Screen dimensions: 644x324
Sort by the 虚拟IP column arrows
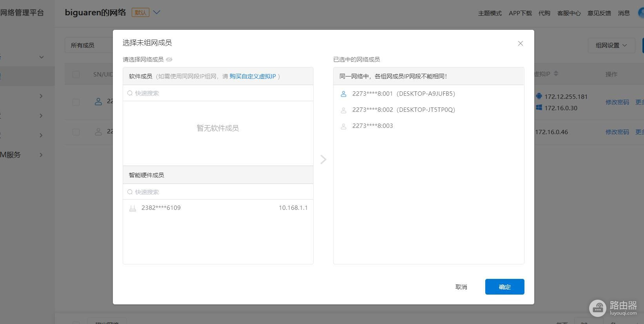point(556,74)
